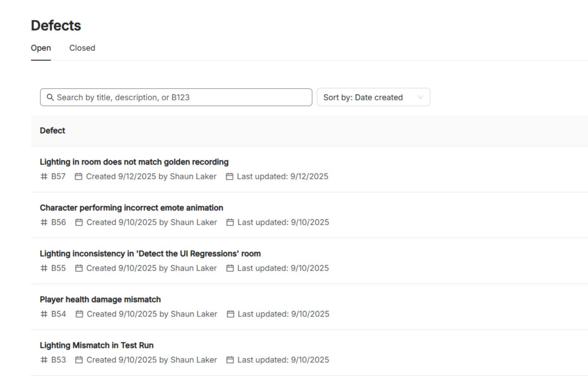Focus the defect search input field
Screen dimensions: 588x380
click(181, 97)
